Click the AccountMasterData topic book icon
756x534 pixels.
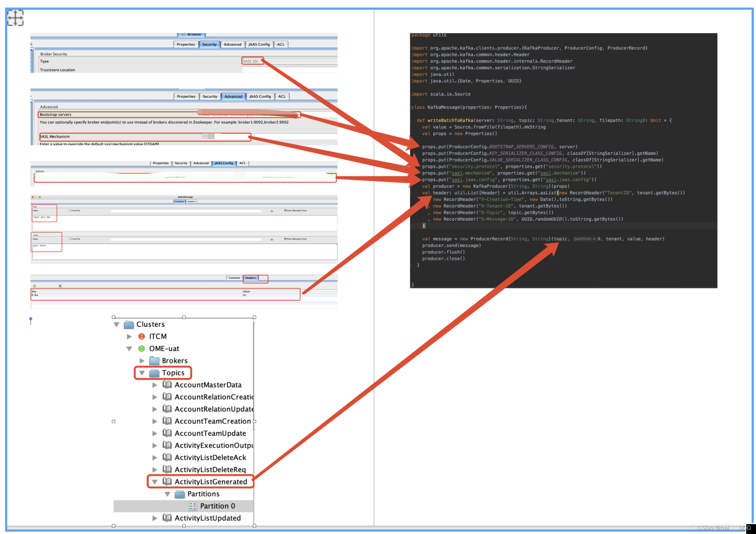pyautogui.click(x=167, y=385)
